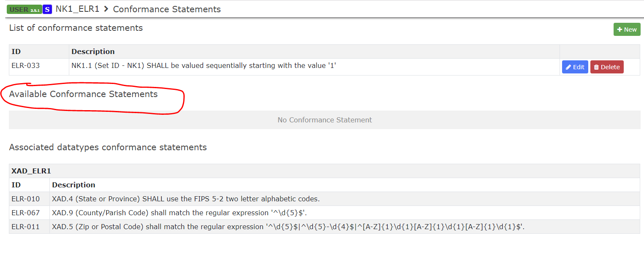The image size is (644, 257).
Task: Select the ELR-033 row in the list
Action: (253, 65)
